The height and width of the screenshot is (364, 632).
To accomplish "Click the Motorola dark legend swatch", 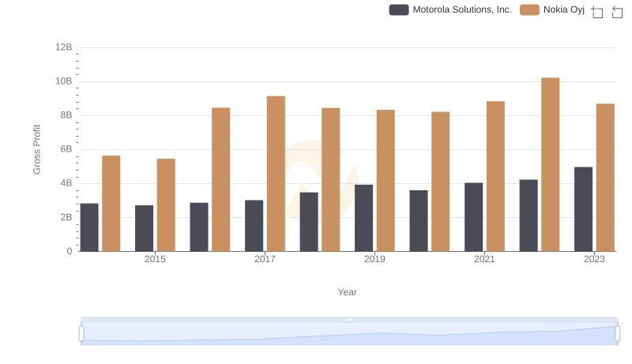I will [399, 9].
